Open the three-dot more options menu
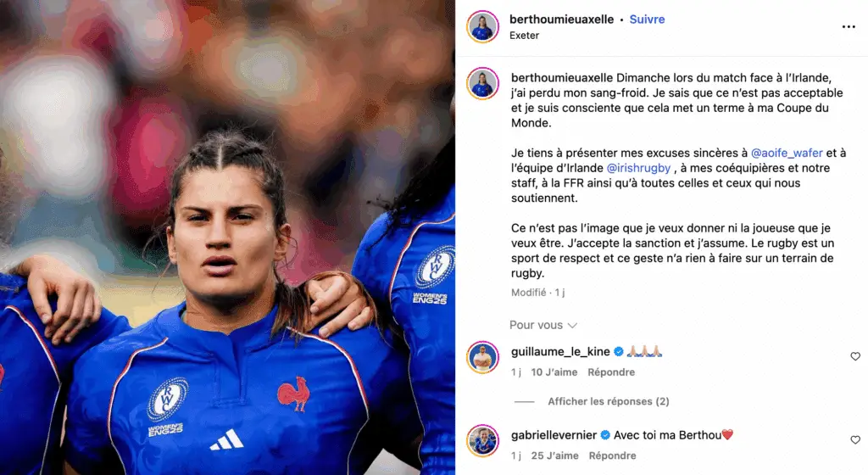 848,26
